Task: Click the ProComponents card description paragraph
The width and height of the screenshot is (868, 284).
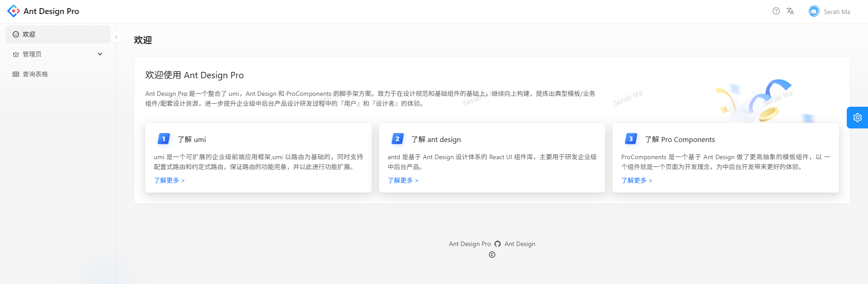Action: (x=726, y=162)
